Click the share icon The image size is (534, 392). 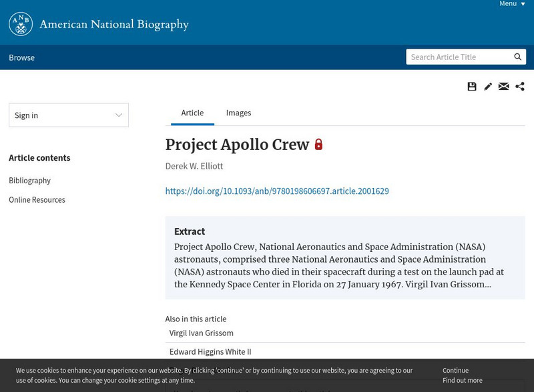pyautogui.click(x=520, y=87)
